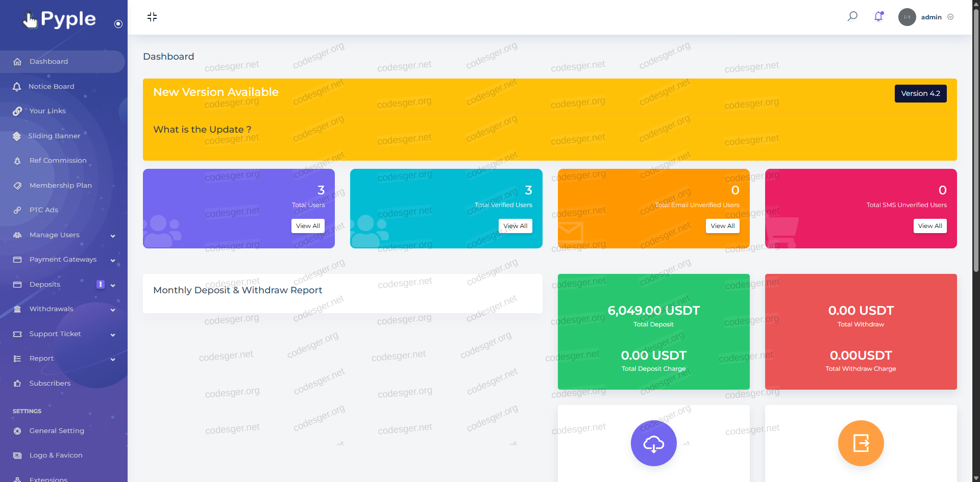Click View All for Email Unverified Users

tap(722, 226)
